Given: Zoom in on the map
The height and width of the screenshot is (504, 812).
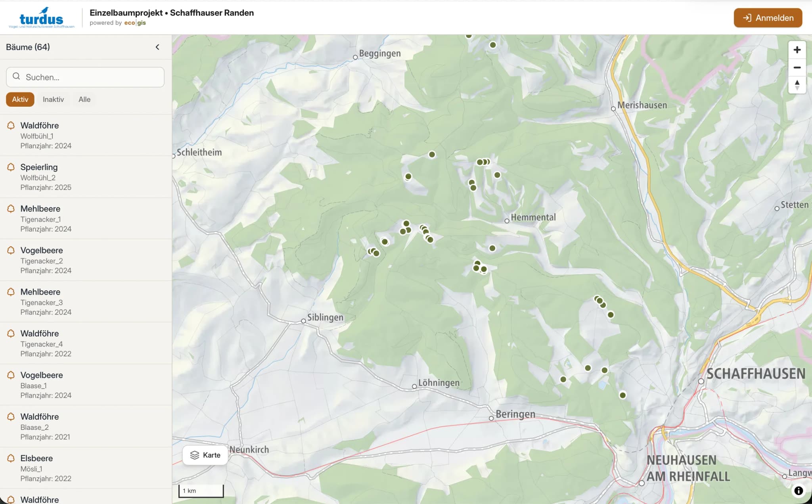Looking at the screenshot, I should pos(797,50).
